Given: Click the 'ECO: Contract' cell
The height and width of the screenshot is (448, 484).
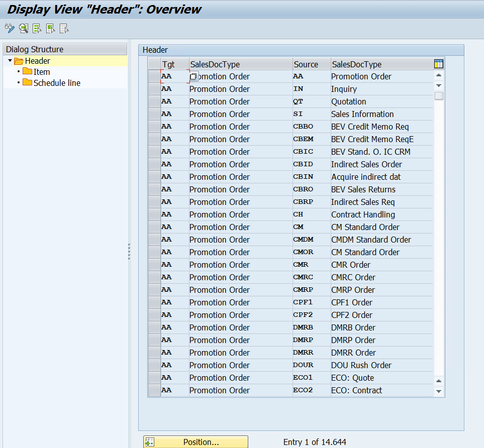Looking at the screenshot, I should (x=381, y=390).
